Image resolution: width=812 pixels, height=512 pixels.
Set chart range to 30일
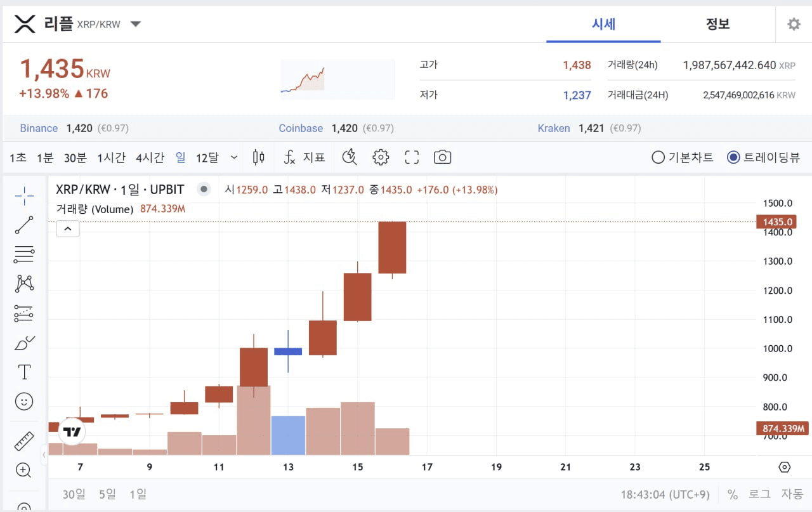74,494
